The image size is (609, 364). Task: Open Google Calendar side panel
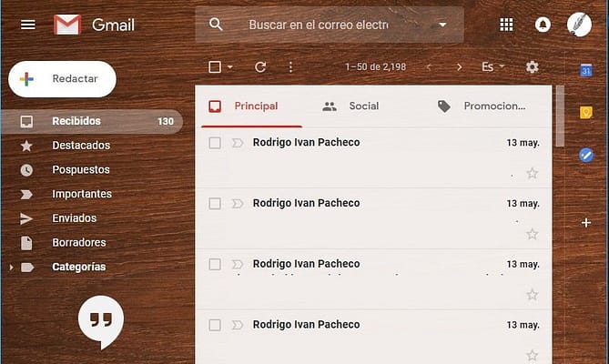tap(586, 70)
